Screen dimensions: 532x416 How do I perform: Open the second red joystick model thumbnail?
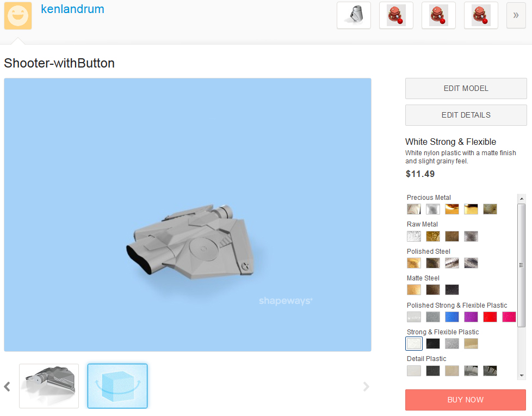(x=438, y=15)
